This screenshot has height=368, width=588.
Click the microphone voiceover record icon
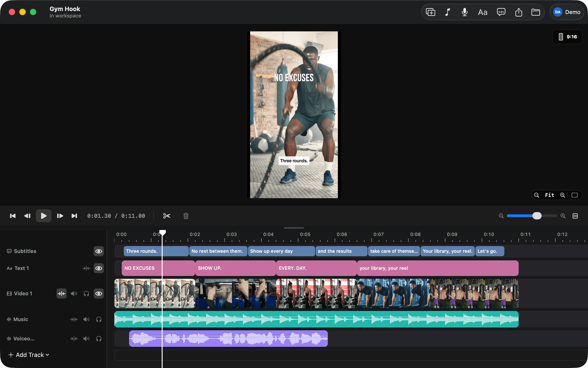[x=465, y=12]
